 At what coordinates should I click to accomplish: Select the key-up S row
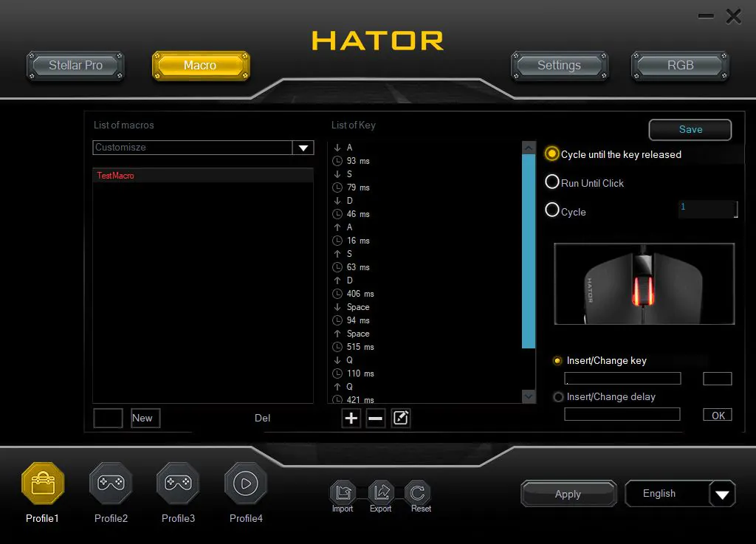pyautogui.click(x=426, y=253)
